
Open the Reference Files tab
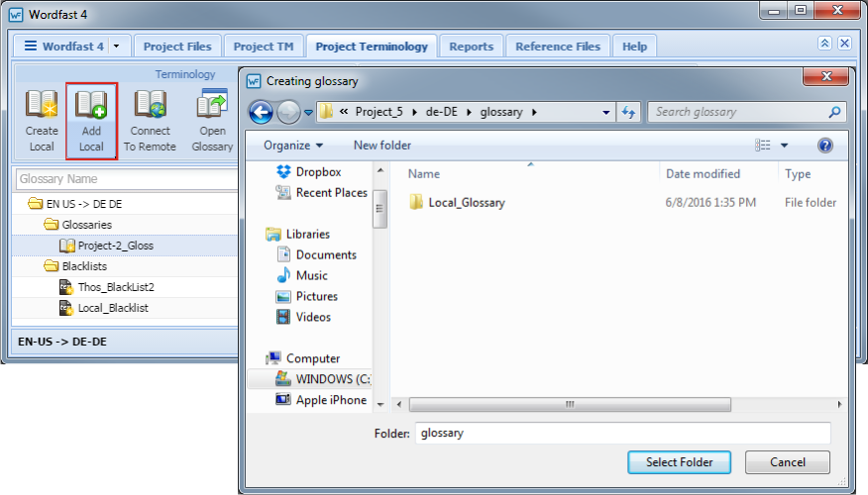point(558,47)
